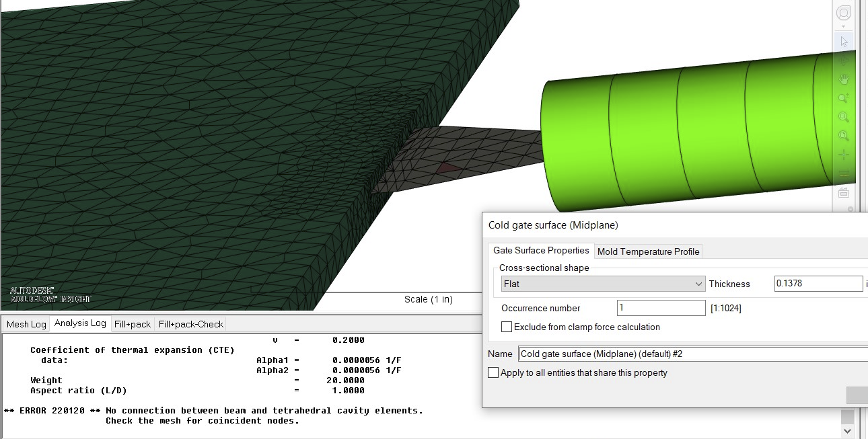Check Apply to all entities that share this property
This screenshot has width=868, height=439.
(493, 372)
